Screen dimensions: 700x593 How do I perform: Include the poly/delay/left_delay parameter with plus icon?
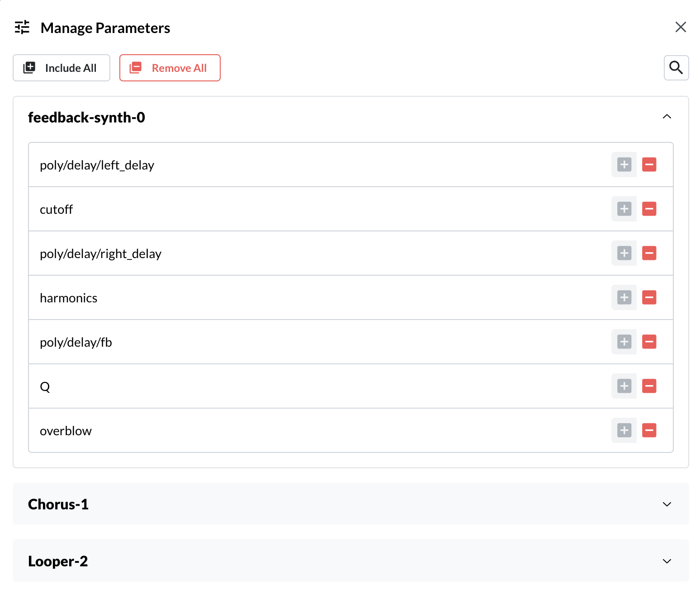pyautogui.click(x=624, y=165)
